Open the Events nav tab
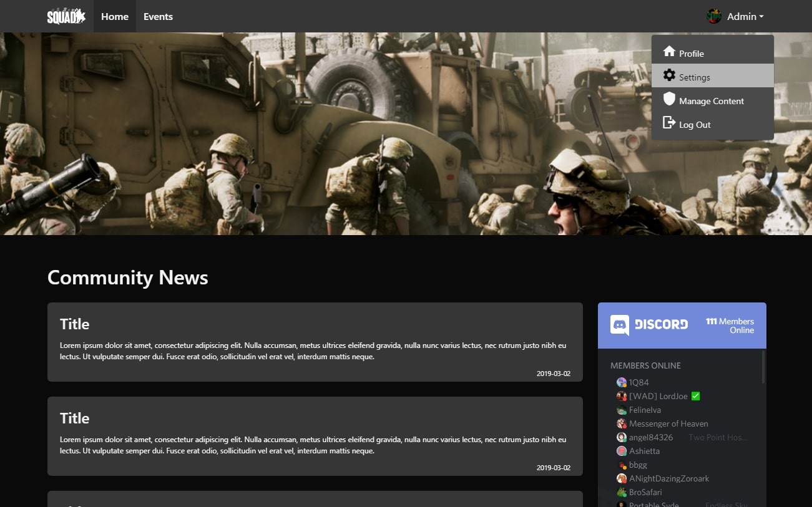The image size is (812, 507). coord(158,16)
